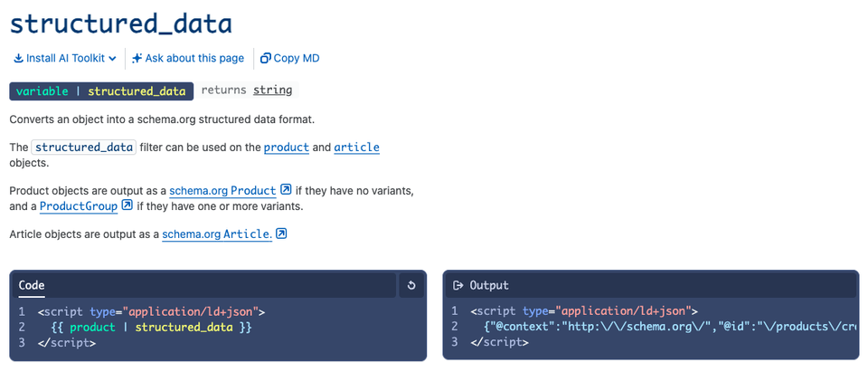This screenshot has width=868, height=372.
Task: Open the ProductGroup link
Action: pyautogui.click(x=79, y=206)
